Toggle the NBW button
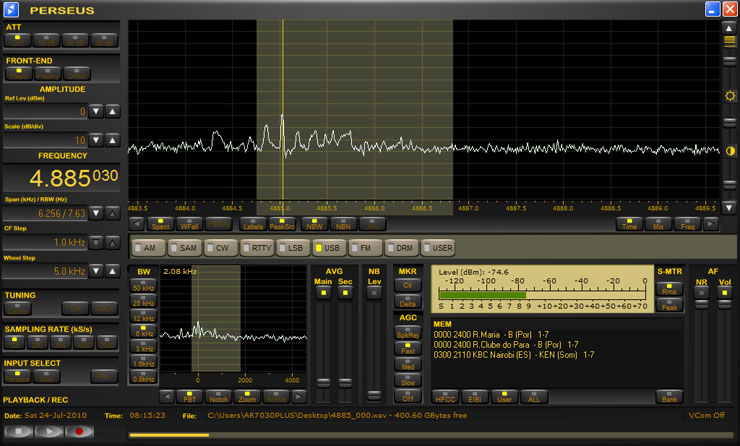This screenshot has height=446, width=740. (314, 224)
